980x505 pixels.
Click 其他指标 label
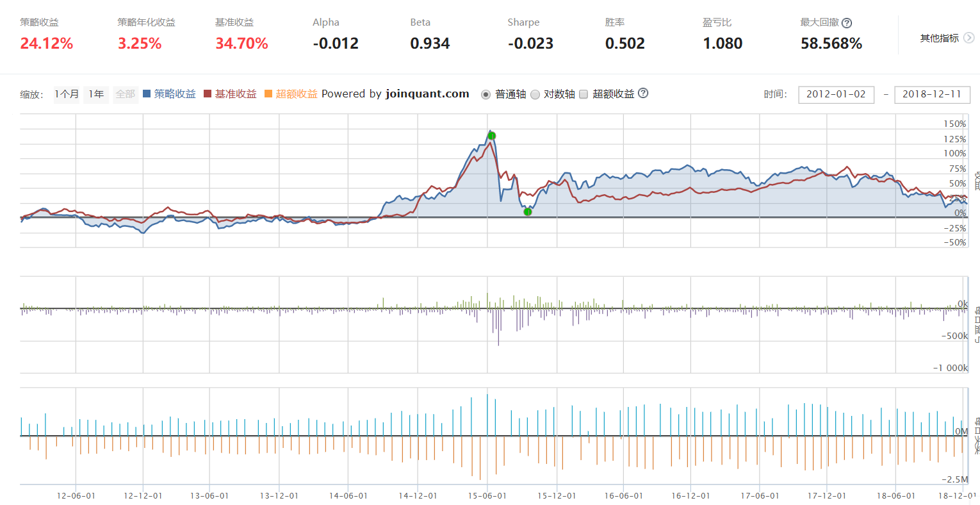click(940, 38)
